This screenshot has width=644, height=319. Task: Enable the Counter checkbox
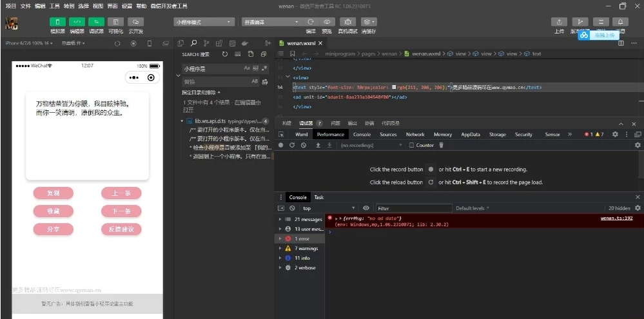[411, 145]
